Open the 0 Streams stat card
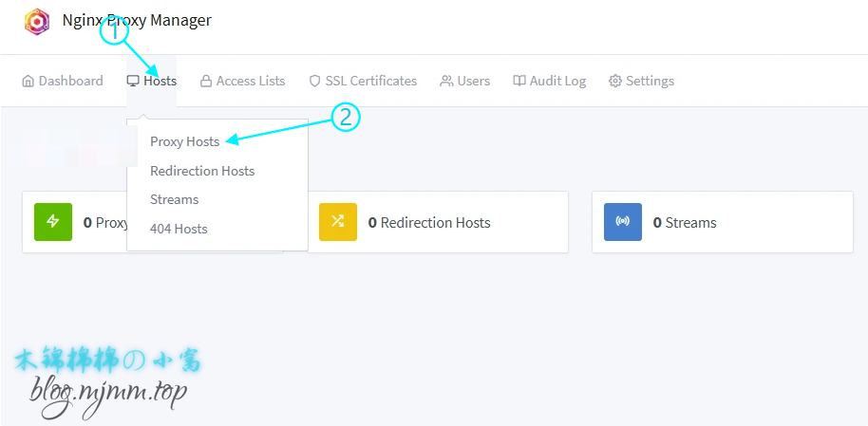The width and height of the screenshot is (868, 426). click(722, 223)
